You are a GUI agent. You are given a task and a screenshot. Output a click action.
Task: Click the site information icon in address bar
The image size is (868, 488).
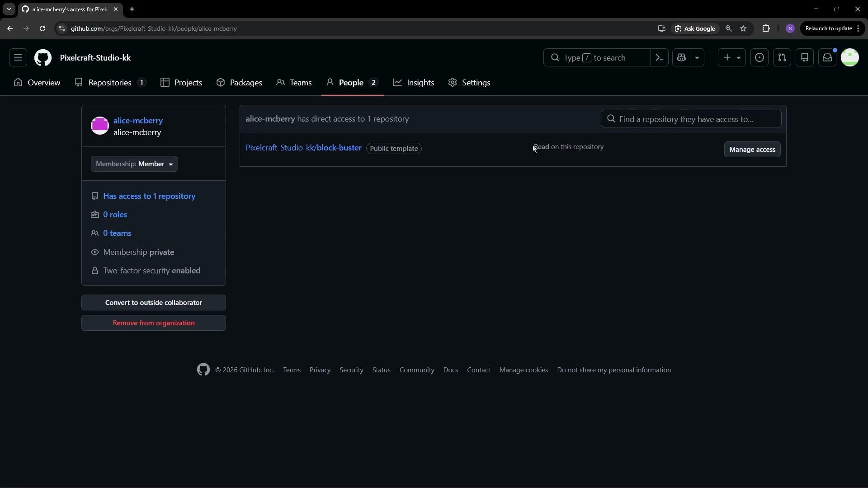click(62, 28)
